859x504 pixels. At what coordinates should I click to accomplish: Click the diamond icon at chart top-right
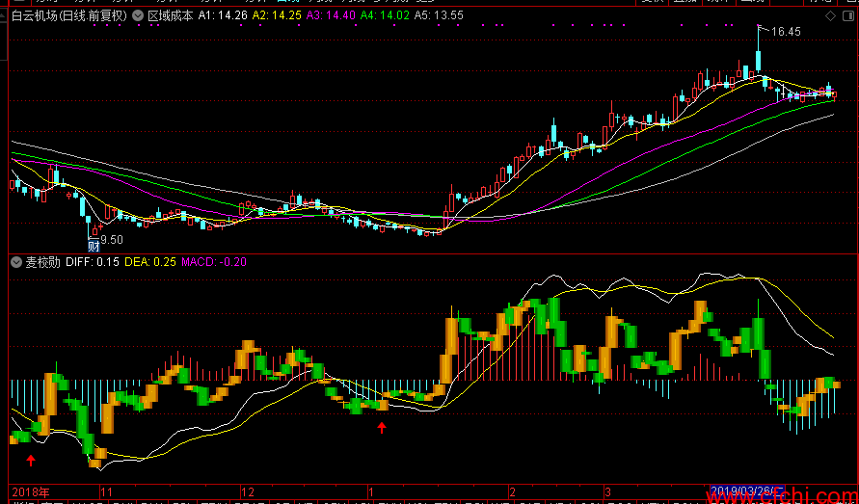pos(831,15)
